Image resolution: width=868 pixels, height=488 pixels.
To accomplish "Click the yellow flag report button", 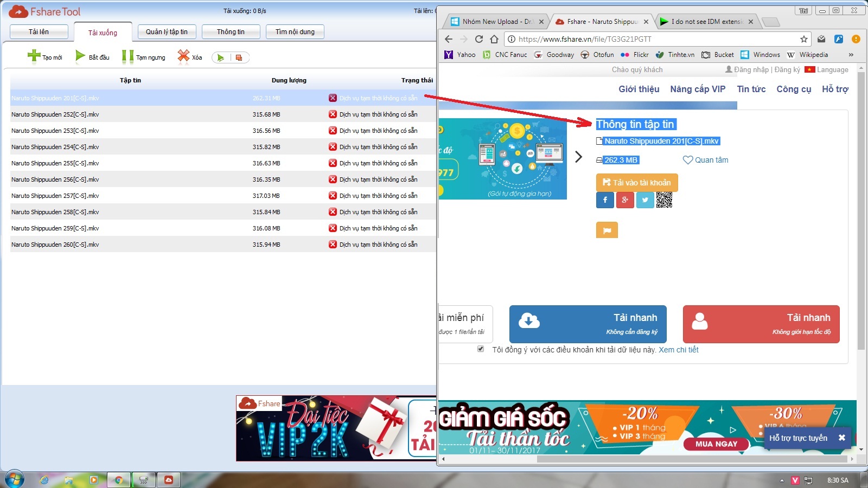I will coord(607,230).
